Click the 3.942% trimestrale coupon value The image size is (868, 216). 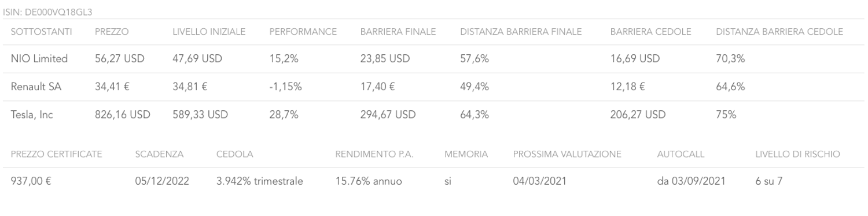point(259,181)
